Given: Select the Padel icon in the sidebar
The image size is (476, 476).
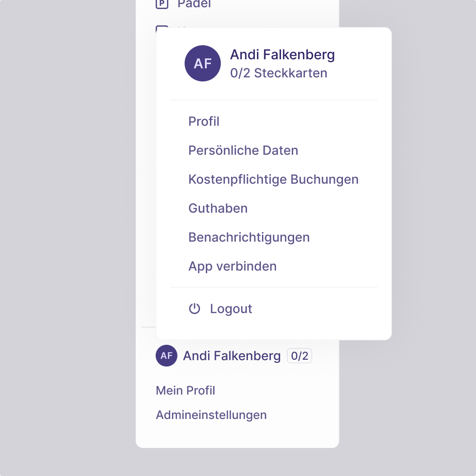Looking at the screenshot, I should (162, 4).
